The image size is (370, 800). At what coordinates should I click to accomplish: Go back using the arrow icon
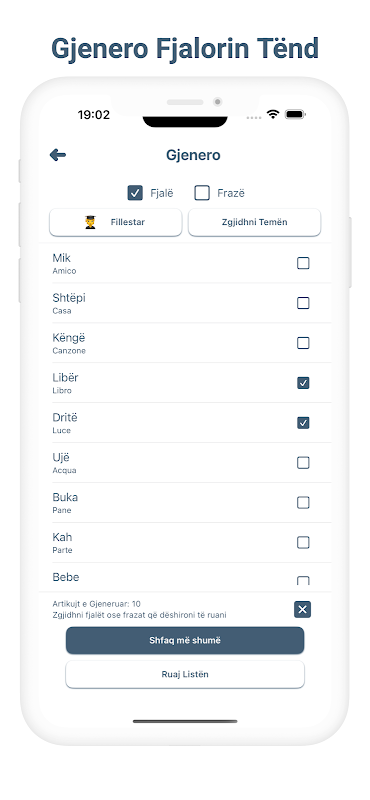(x=58, y=155)
